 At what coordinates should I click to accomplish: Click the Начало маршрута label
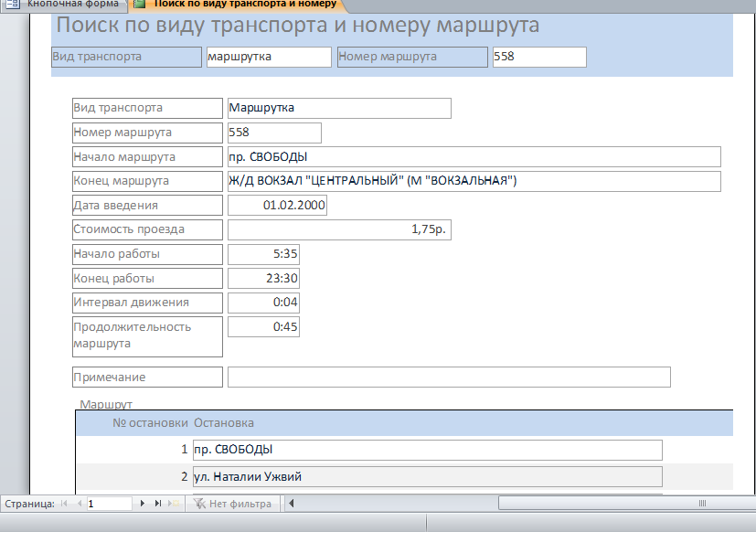coord(147,156)
